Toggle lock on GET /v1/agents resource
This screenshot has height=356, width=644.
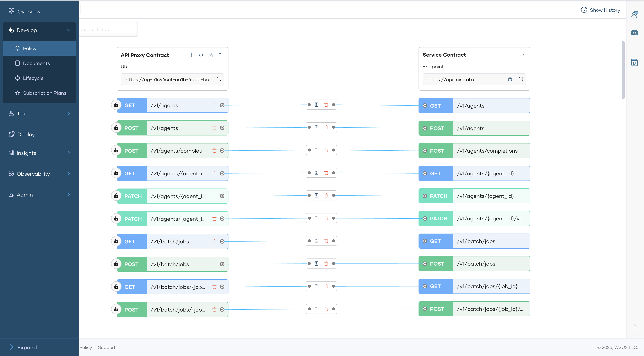(x=116, y=105)
